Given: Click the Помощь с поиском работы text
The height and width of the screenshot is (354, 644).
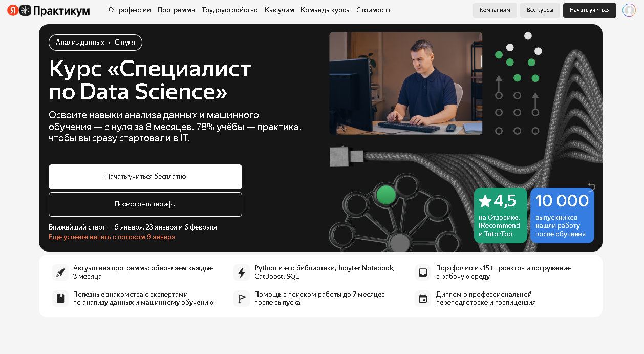Looking at the screenshot, I should pyautogui.click(x=319, y=299).
